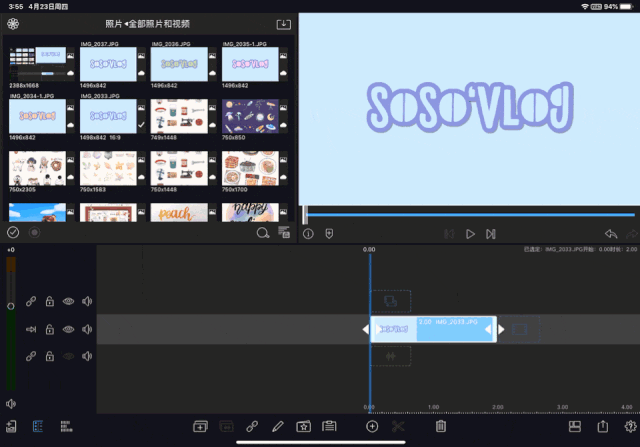Viewport: 640px width, 447px height.
Task: Tap the audio placeholder below the clip
Action: (x=391, y=356)
